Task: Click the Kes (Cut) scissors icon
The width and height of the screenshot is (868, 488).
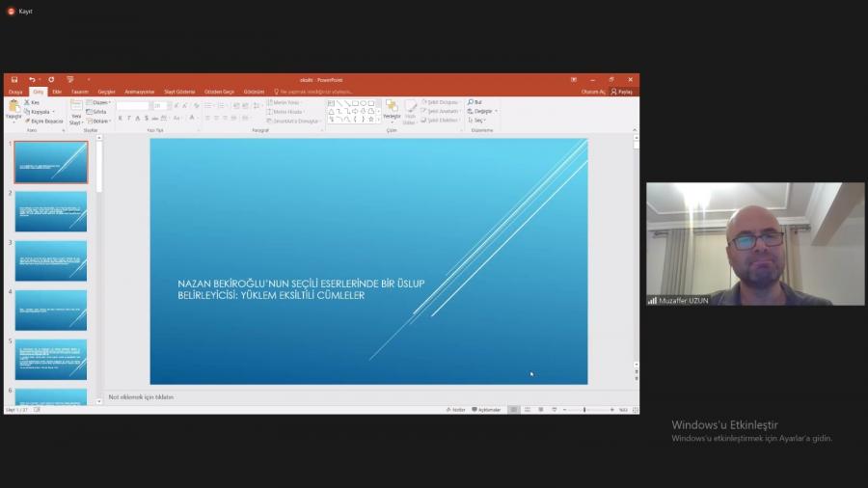Action: (27, 102)
